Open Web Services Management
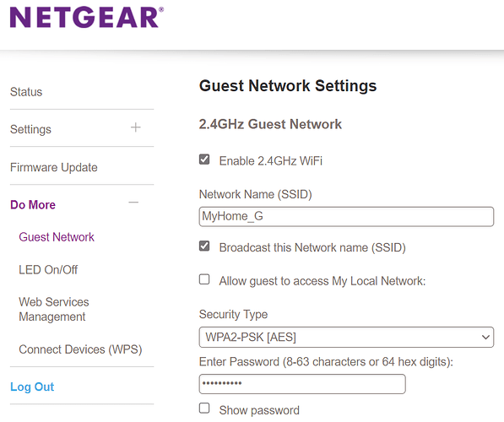The image size is (504, 422). point(54,309)
